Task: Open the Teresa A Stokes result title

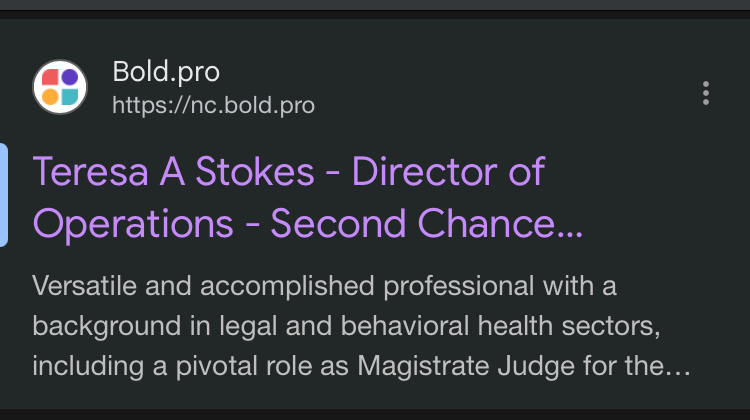Action: pos(290,172)
